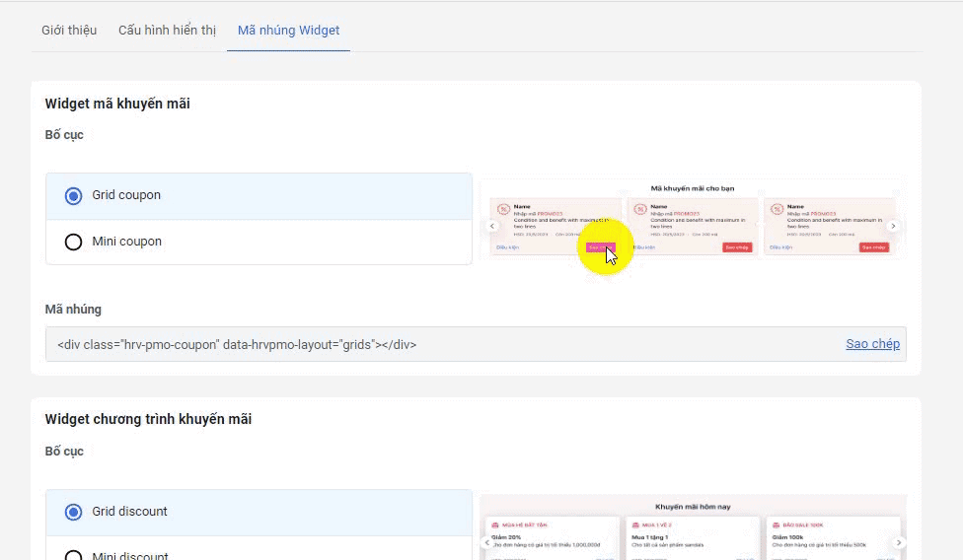The height and width of the screenshot is (560, 963).
Task: Click right arrow in discount preview carousel
Action: [x=898, y=542]
